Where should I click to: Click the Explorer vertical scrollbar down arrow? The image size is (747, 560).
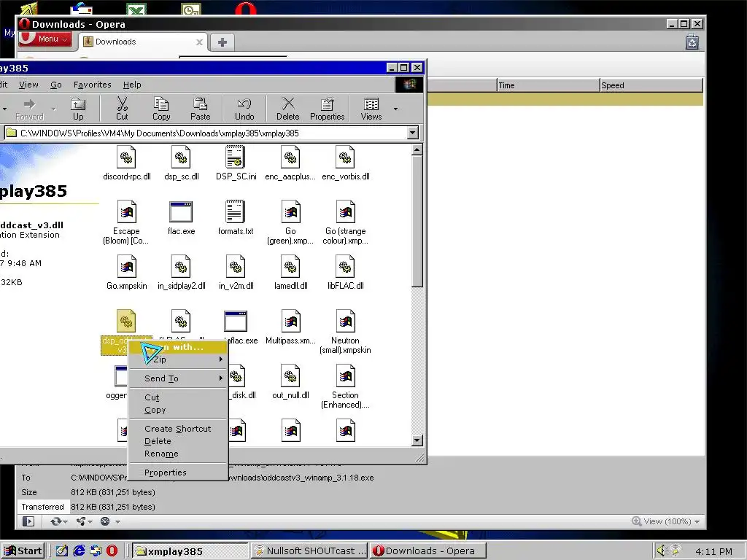[x=417, y=440]
